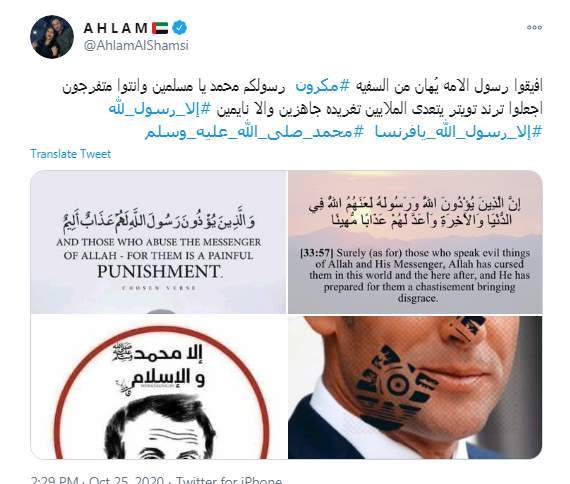Open the #إلا_رسول_الله_يافرنسا hashtag
Viewport: 570px width, 484px height.
pos(458,132)
